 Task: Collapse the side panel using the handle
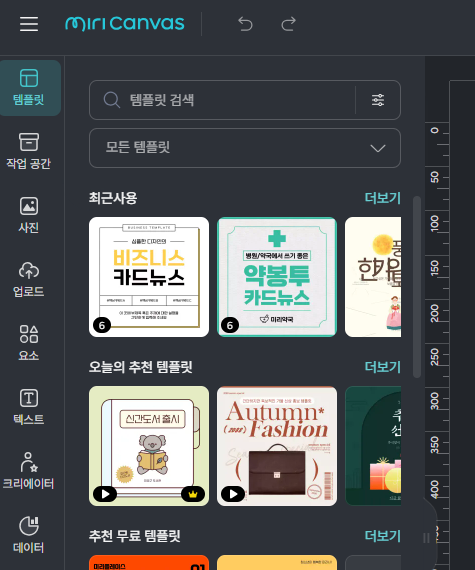pyautogui.click(x=427, y=538)
